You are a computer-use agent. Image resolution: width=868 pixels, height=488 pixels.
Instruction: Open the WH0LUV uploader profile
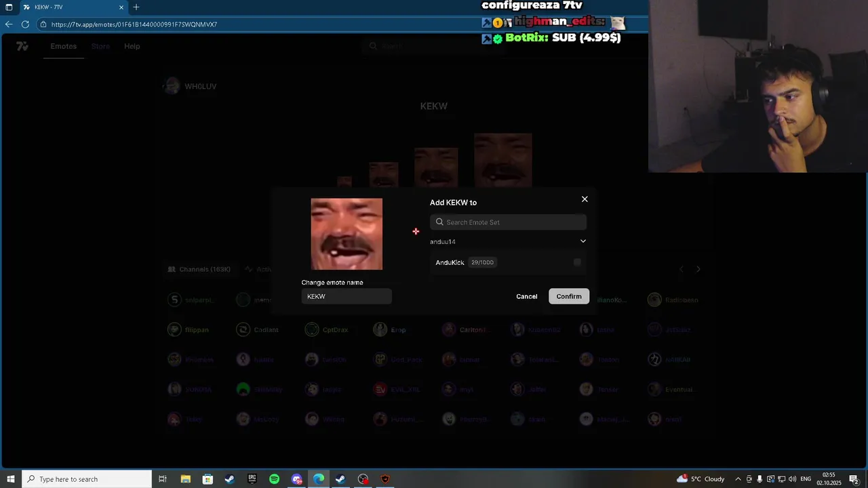(191, 86)
